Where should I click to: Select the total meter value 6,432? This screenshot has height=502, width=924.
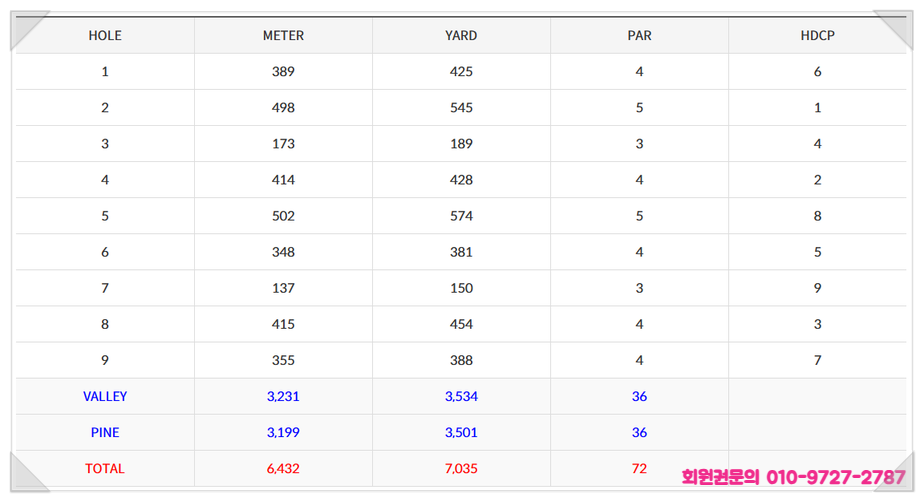click(x=283, y=468)
